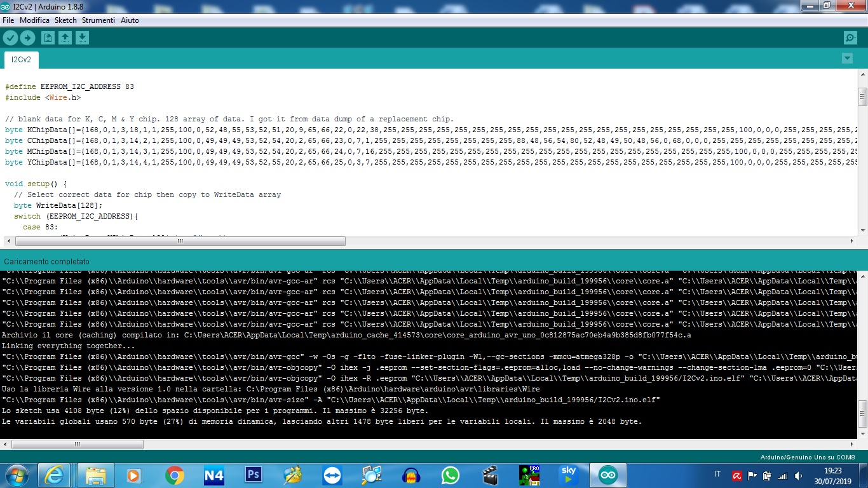Open the tab options dropdown arrow
The image size is (868, 488).
(847, 58)
